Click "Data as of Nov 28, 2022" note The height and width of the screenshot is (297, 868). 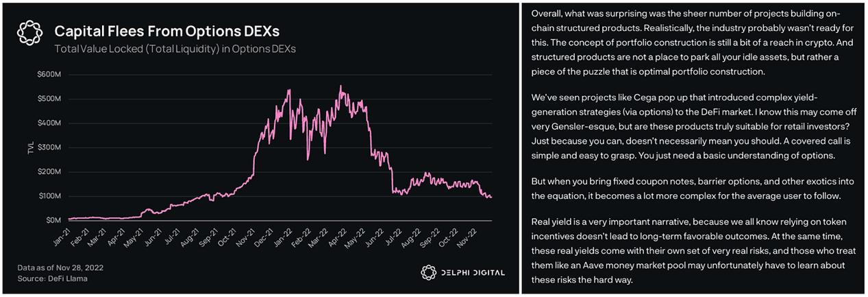click(x=59, y=266)
